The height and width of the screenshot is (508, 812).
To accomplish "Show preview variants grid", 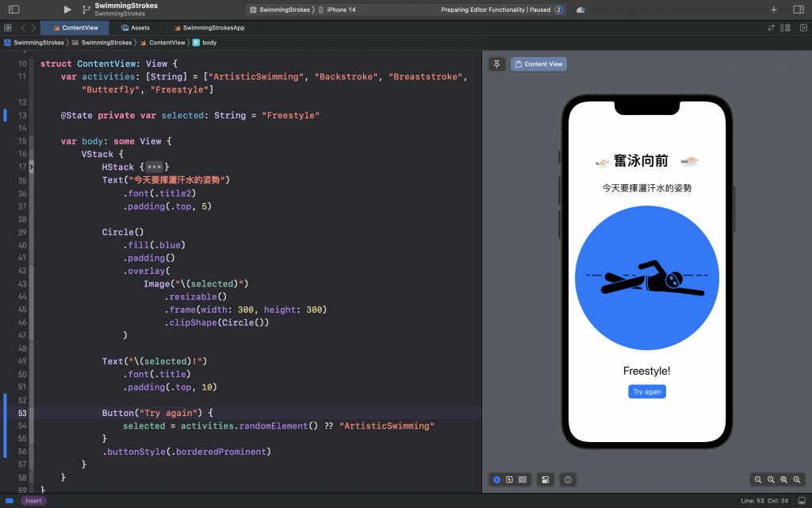I will (523, 479).
